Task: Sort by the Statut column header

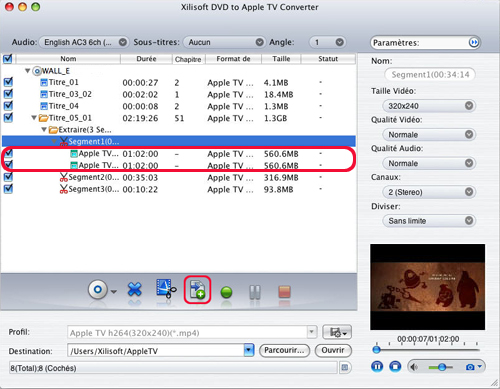Action: pos(328,59)
